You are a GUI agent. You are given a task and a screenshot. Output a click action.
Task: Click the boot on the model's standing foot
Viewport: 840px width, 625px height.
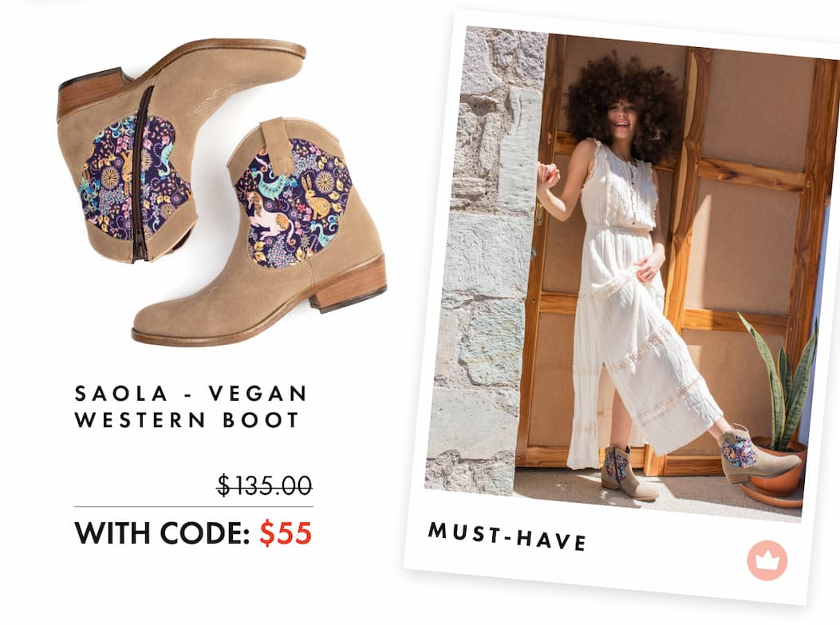click(627, 474)
